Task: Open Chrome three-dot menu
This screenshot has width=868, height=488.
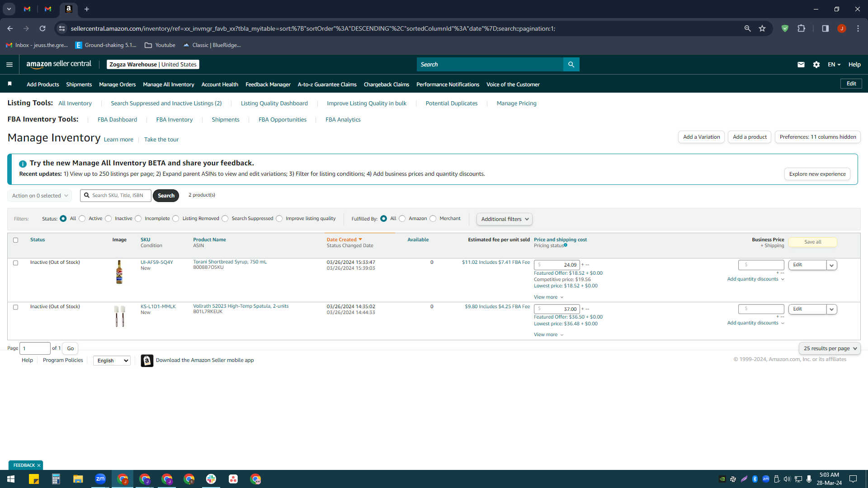Action: click(x=858, y=28)
